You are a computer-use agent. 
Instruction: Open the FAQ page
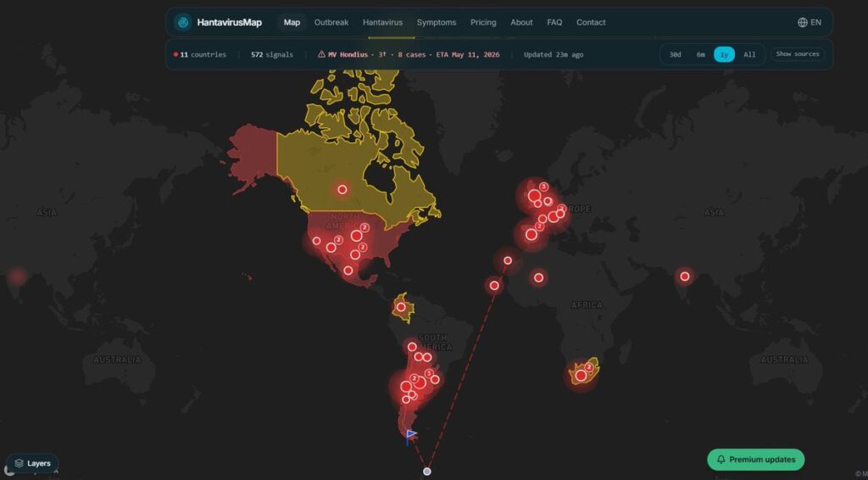click(554, 22)
